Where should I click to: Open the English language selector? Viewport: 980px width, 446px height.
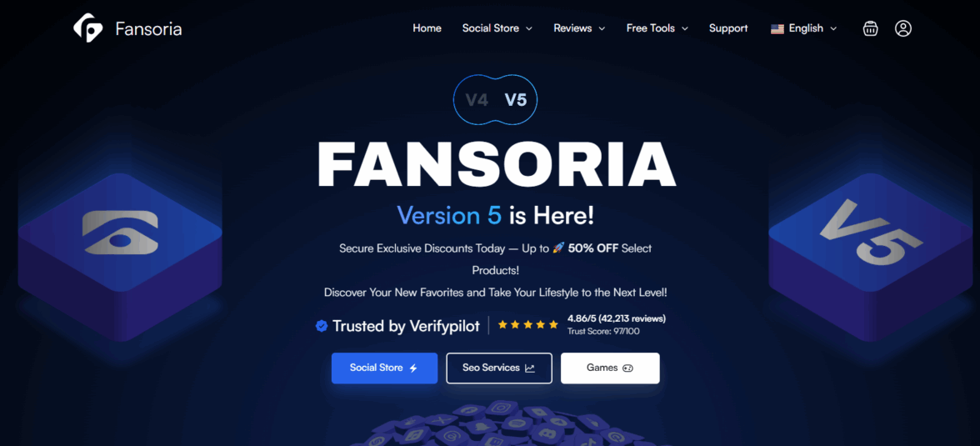pyautogui.click(x=803, y=28)
